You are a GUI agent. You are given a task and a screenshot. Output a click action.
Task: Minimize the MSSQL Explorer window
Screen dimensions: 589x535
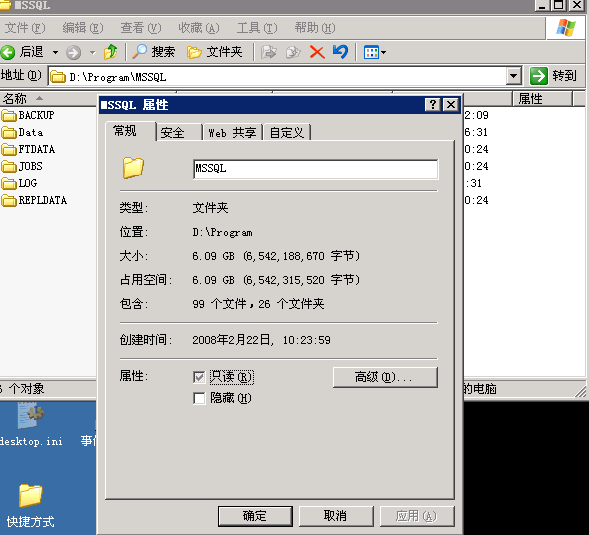(542, 5)
